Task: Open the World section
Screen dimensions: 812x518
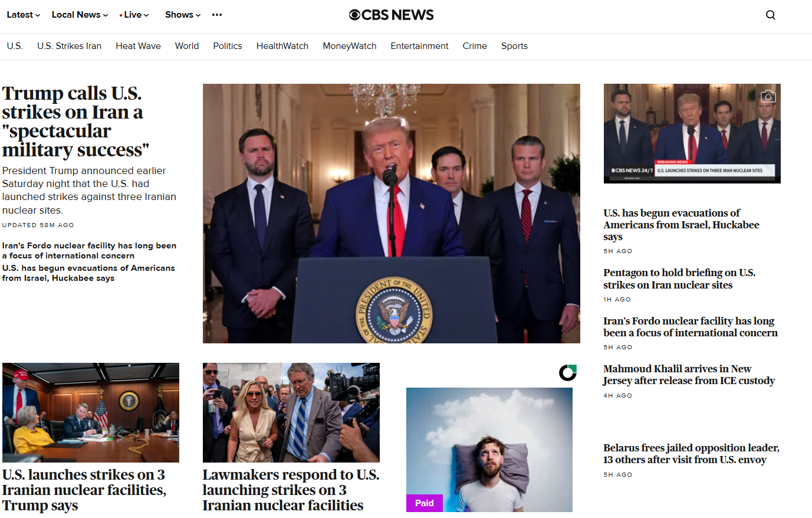Action: pyautogui.click(x=187, y=46)
